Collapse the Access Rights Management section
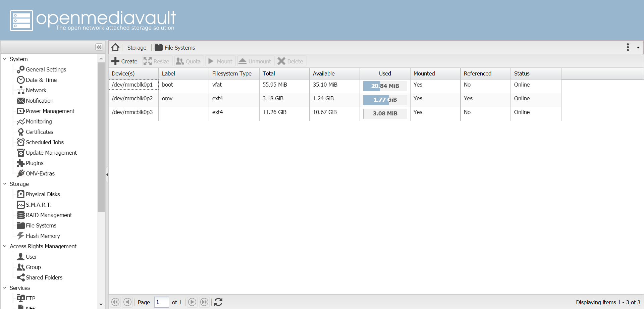Image resolution: width=644 pixels, height=309 pixels. tap(5, 246)
